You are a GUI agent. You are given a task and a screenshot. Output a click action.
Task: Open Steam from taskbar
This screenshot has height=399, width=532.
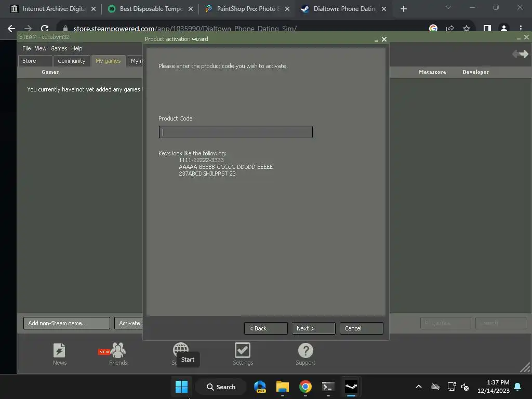(x=351, y=387)
